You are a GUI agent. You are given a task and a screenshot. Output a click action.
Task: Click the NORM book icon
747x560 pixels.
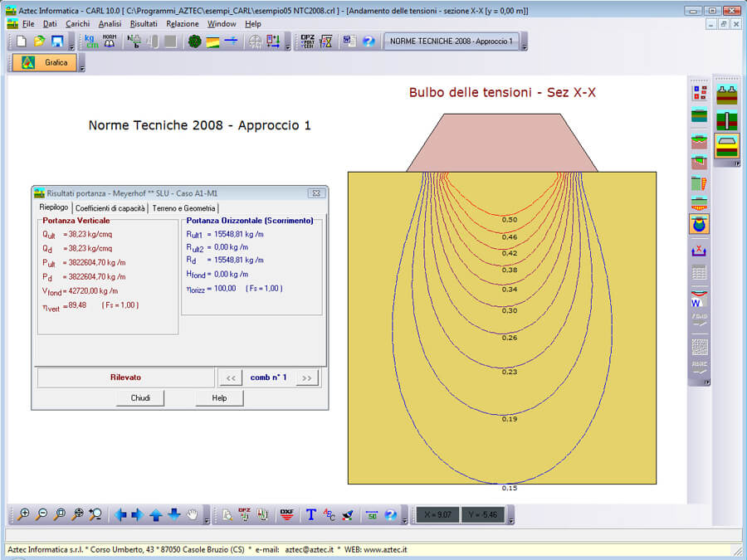pos(109,41)
